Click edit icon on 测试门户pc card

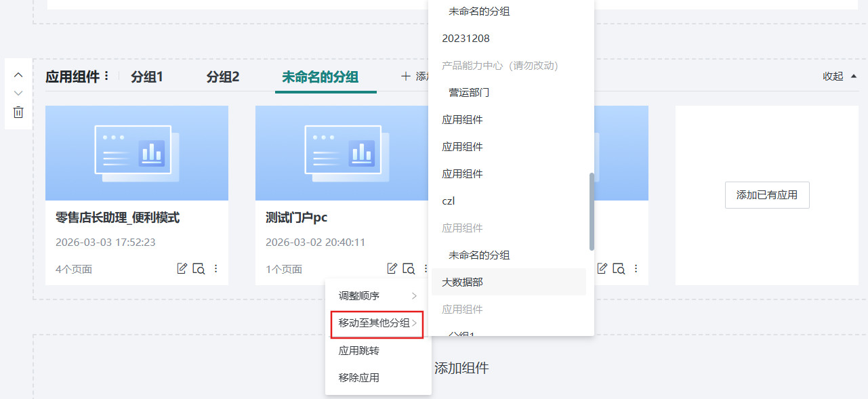(x=392, y=269)
